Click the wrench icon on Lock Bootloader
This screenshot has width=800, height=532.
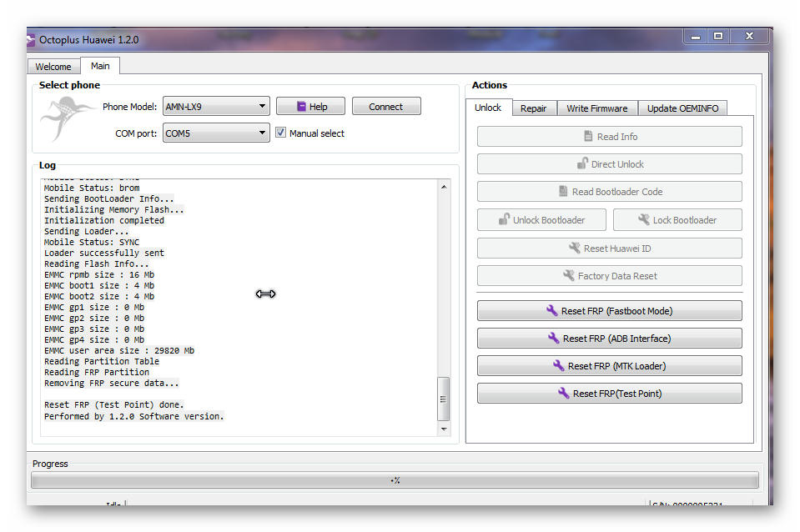point(644,219)
